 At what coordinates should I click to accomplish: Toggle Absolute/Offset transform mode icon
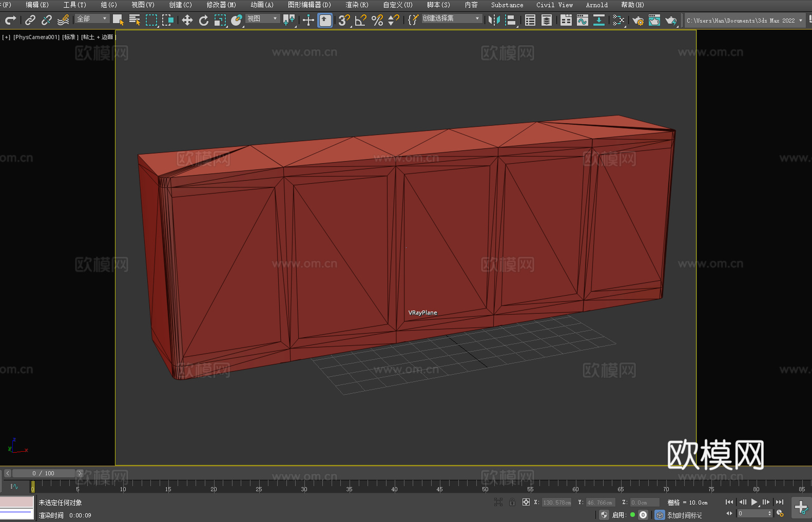pos(526,502)
